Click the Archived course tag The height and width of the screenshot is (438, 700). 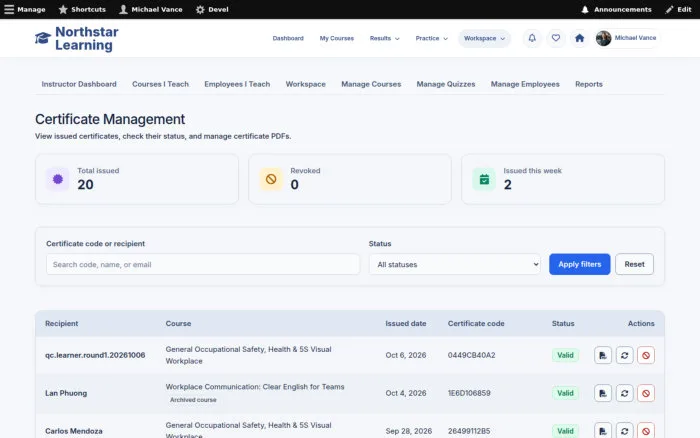(193, 400)
